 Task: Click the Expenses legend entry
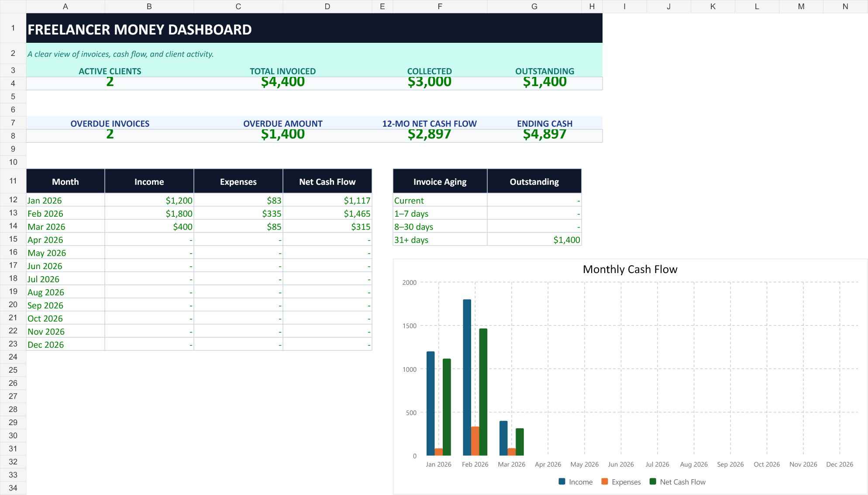click(621, 481)
